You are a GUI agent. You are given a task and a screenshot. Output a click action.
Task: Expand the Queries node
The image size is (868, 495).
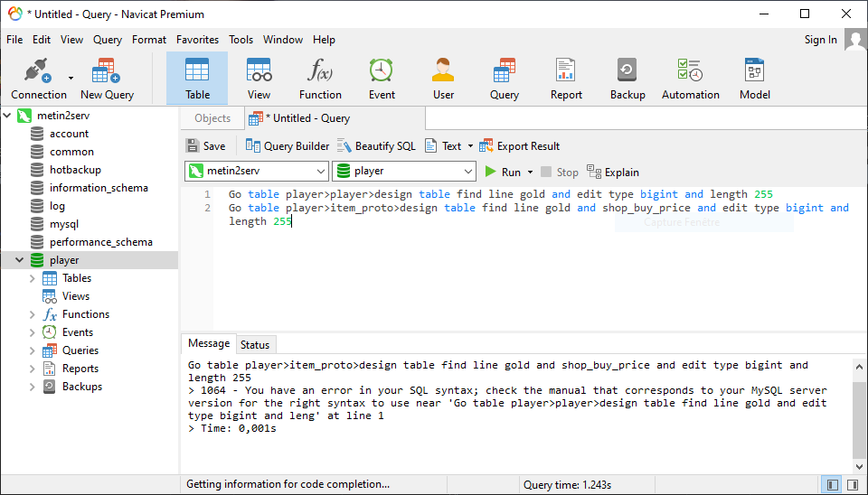33,350
